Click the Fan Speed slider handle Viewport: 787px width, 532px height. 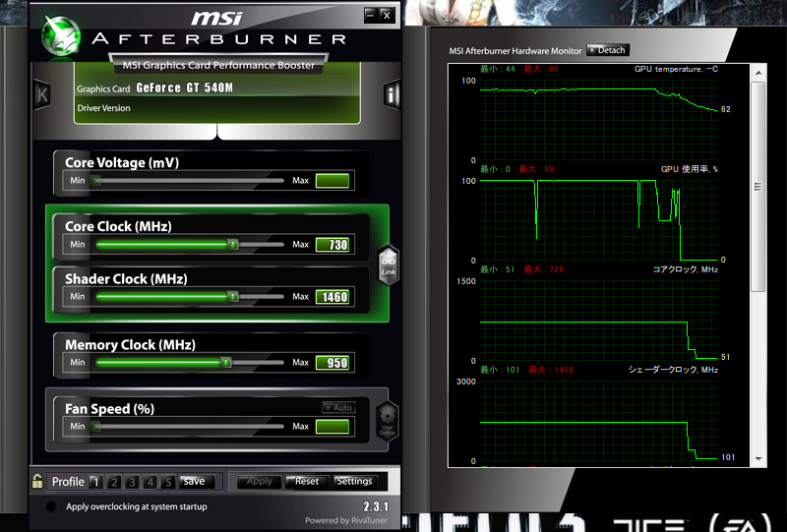(96, 426)
